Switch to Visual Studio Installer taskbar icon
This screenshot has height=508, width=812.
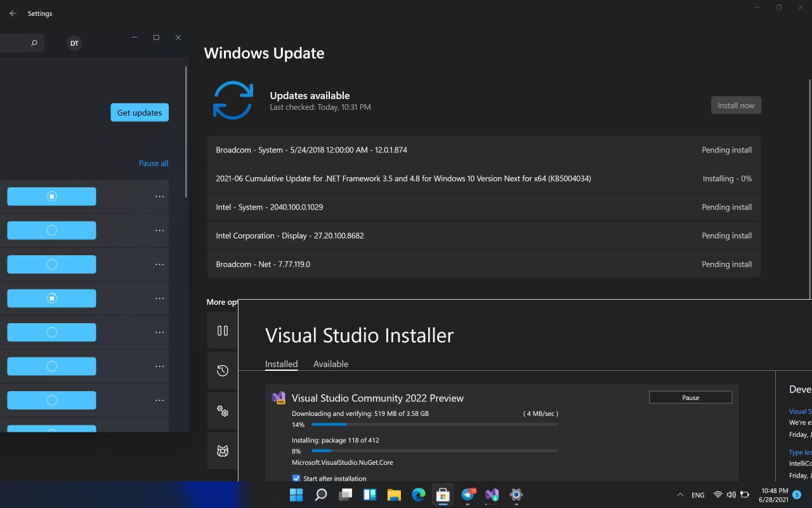pyautogui.click(x=492, y=495)
